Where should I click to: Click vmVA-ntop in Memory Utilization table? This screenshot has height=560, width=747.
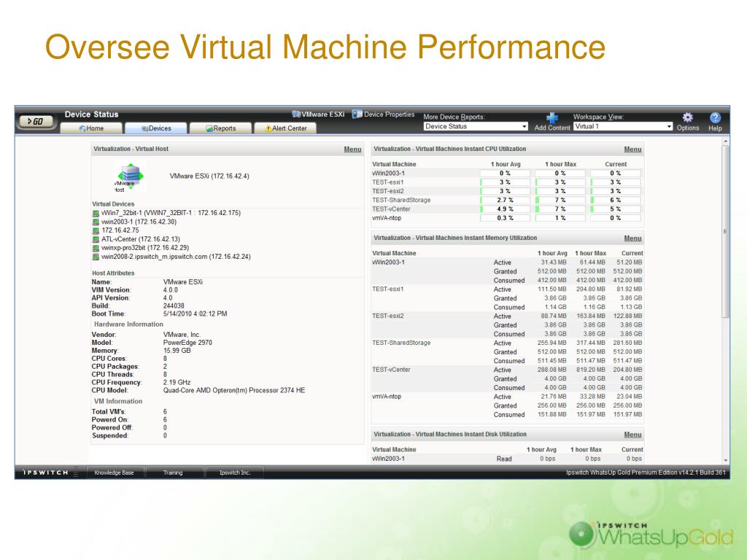coord(387,396)
